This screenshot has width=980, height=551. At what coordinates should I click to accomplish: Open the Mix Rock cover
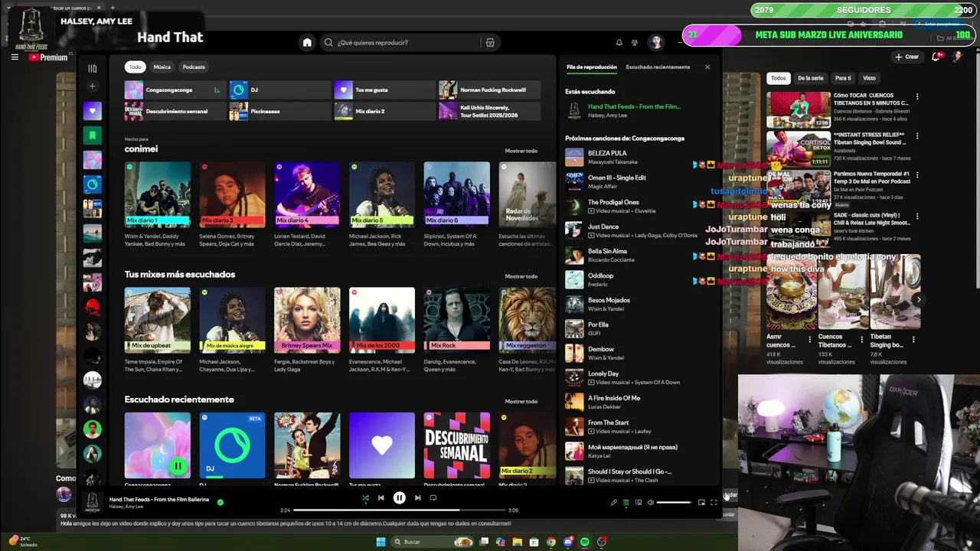point(457,320)
